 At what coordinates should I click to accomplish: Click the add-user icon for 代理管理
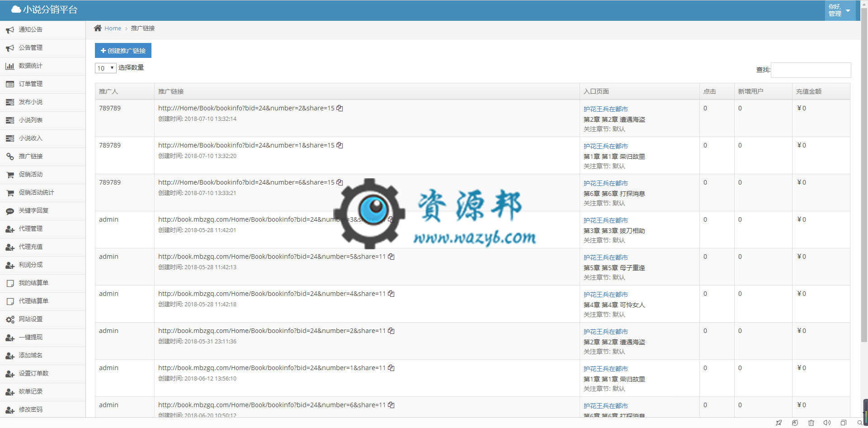(x=10, y=229)
